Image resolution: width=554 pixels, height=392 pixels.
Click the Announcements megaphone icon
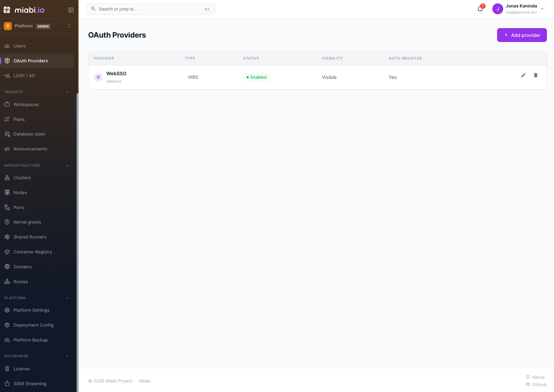click(x=7, y=149)
